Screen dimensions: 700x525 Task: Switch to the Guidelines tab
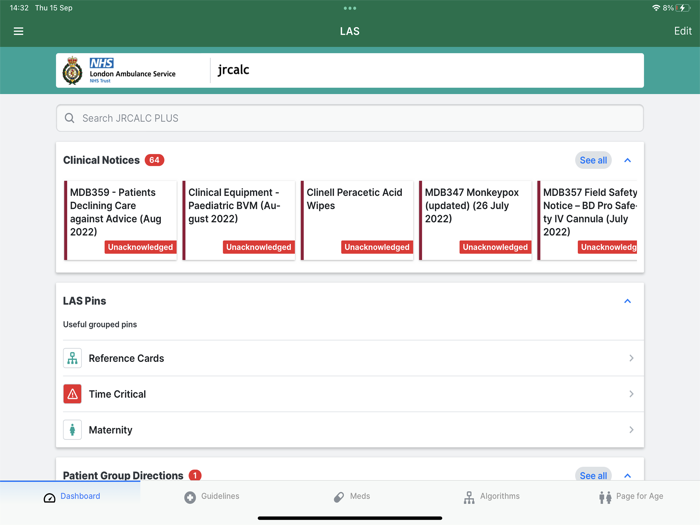(x=212, y=497)
